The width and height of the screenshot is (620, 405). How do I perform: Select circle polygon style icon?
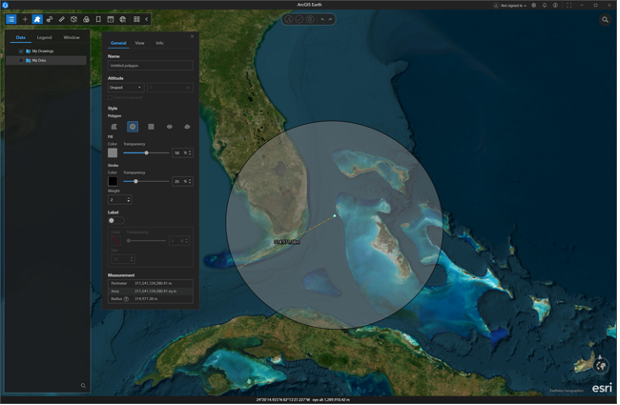[x=133, y=127]
